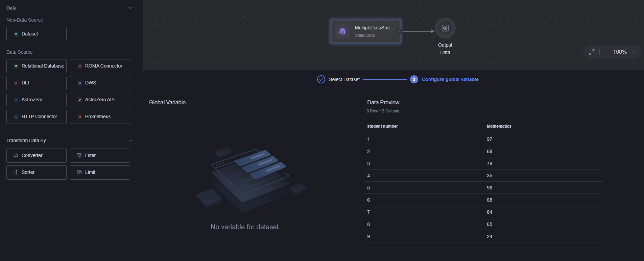Click the Global Variable heading
The height and width of the screenshot is (261, 644).
click(x=167, y=103)
